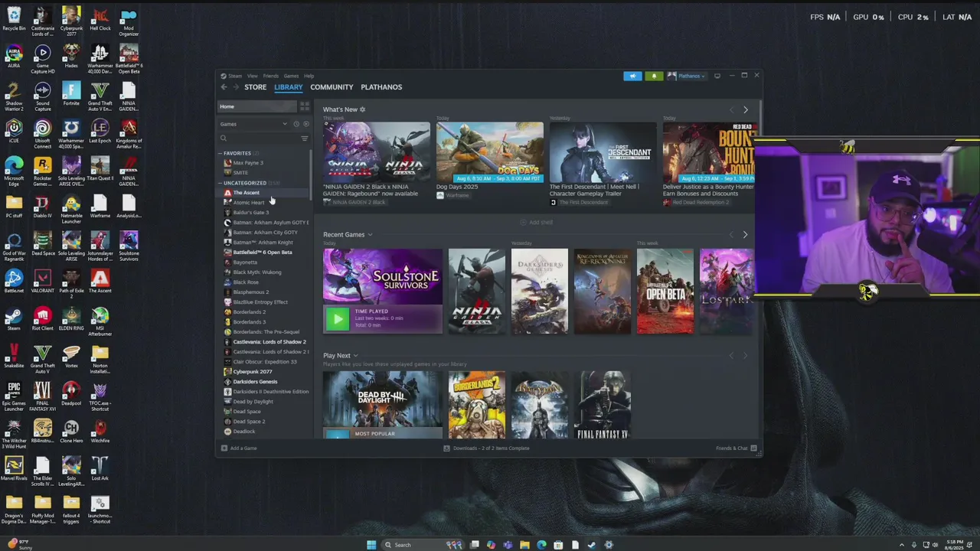Open the Friends & Chat icon

click(753, 448)
